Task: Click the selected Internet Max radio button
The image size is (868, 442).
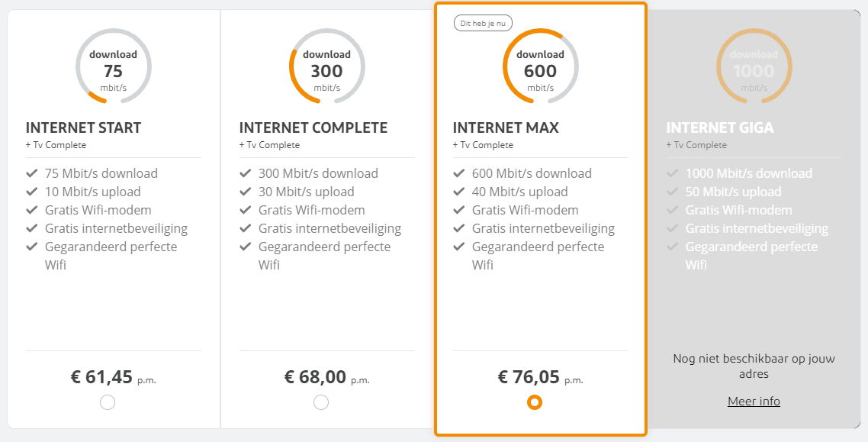Action: 535,402
